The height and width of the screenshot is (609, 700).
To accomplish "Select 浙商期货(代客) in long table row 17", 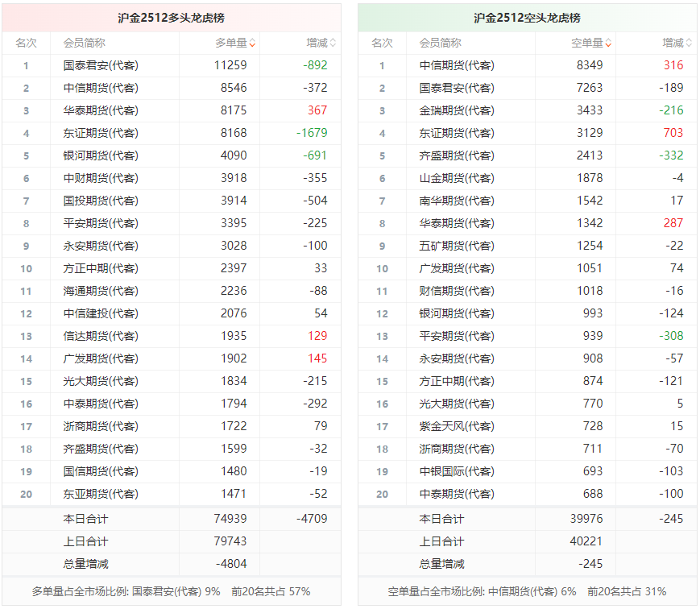I will point(101,426).
